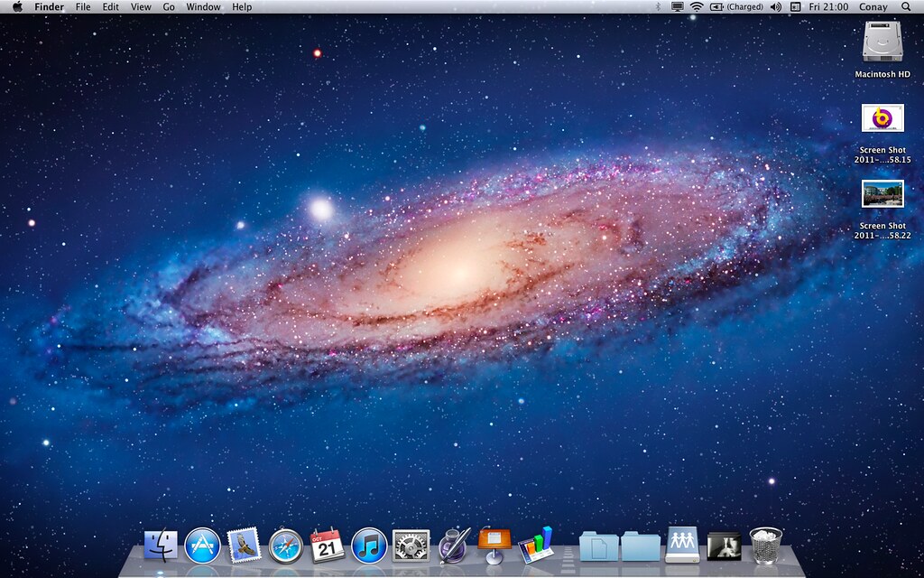Open the Edit menu

[x=111, y=7]
